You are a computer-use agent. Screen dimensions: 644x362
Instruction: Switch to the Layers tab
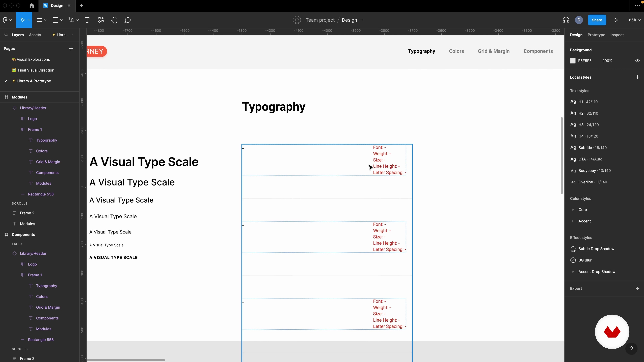click(17, 35)
